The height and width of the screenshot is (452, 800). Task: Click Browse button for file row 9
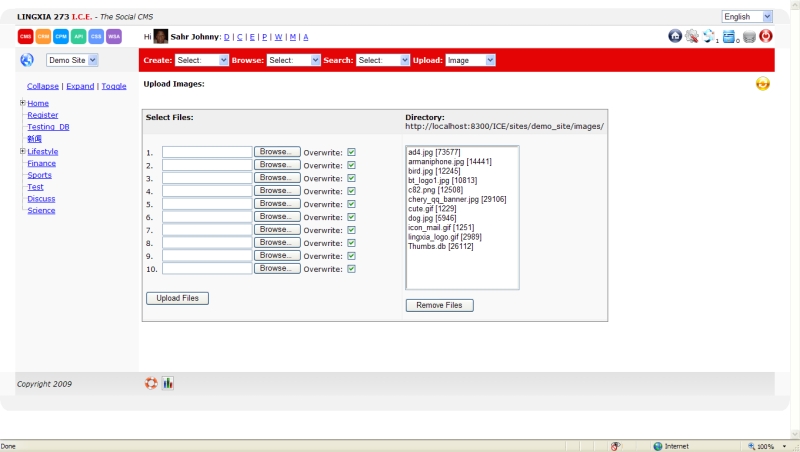277,255
